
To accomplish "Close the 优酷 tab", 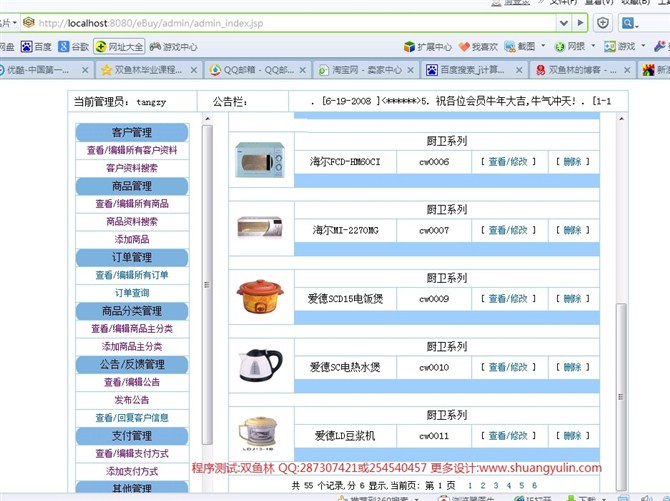I will [85, 70].
